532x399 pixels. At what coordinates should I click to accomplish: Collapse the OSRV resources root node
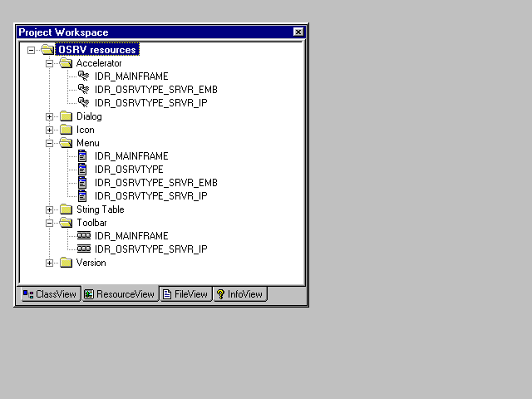(x=32, y=50)
